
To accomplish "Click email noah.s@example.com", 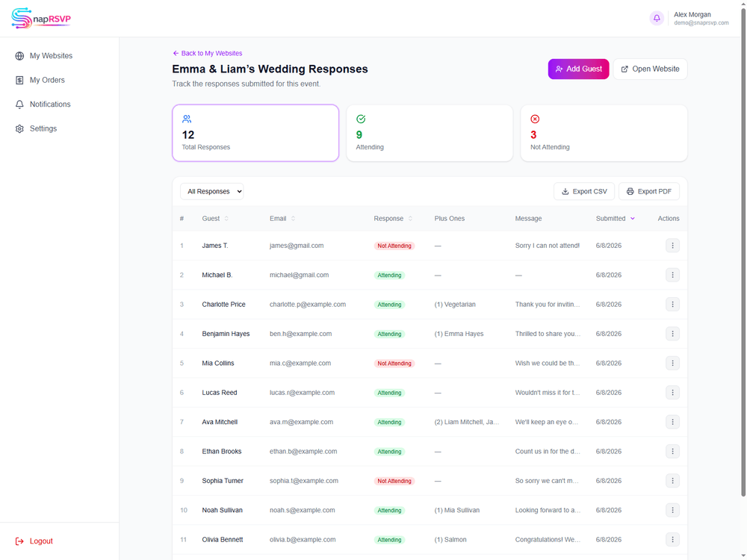I will (x=302, y=510).
